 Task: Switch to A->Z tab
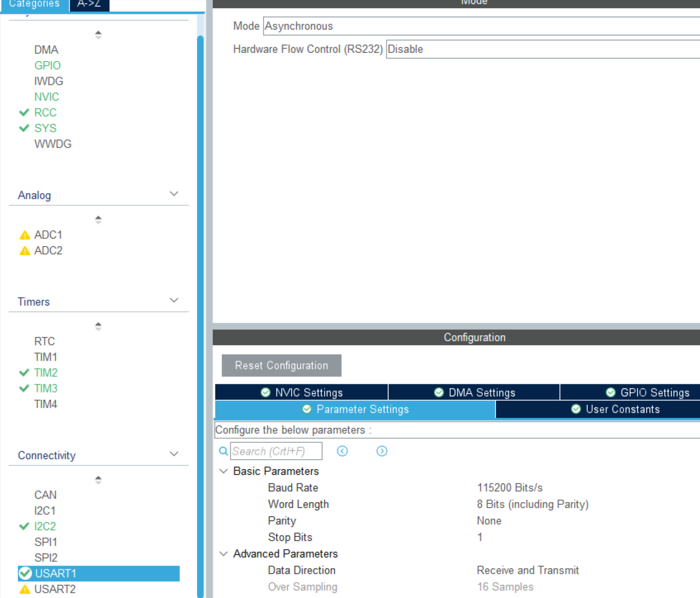click(89, 4)
